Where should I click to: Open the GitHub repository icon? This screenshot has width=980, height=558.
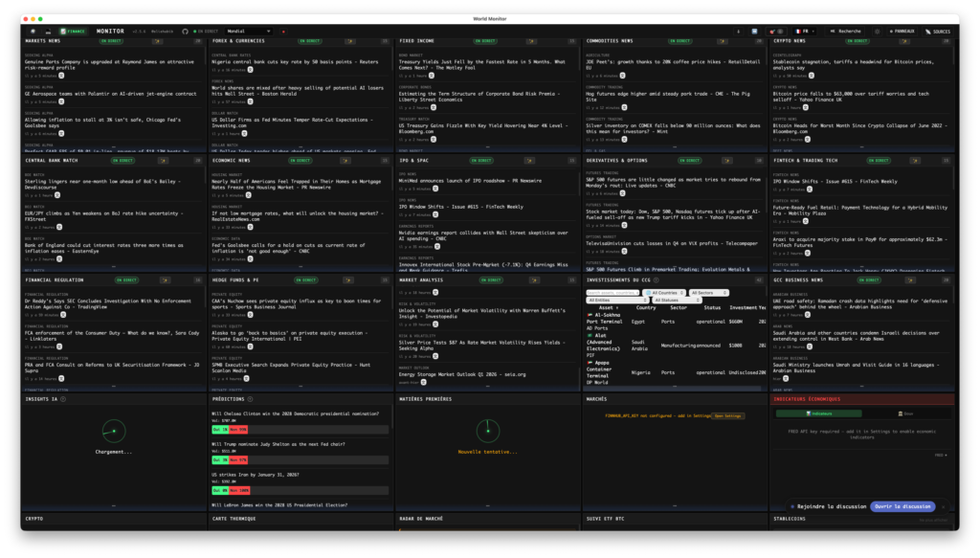coord(186,31)
